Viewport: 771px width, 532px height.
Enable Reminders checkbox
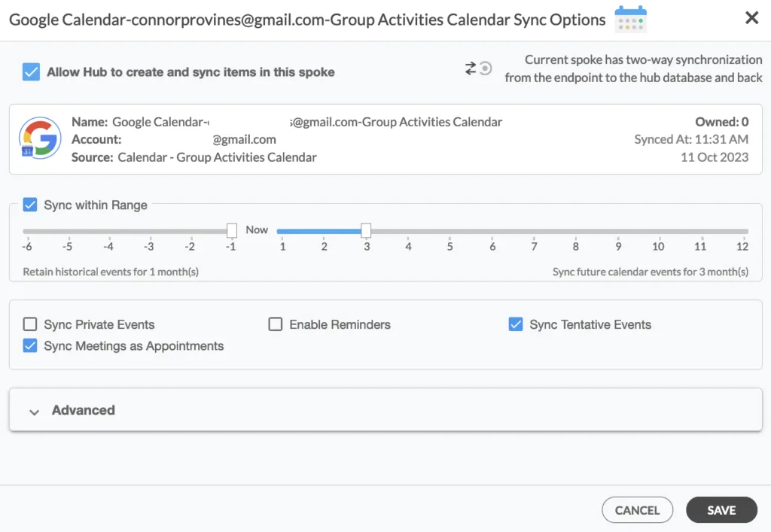coord(276,324)
